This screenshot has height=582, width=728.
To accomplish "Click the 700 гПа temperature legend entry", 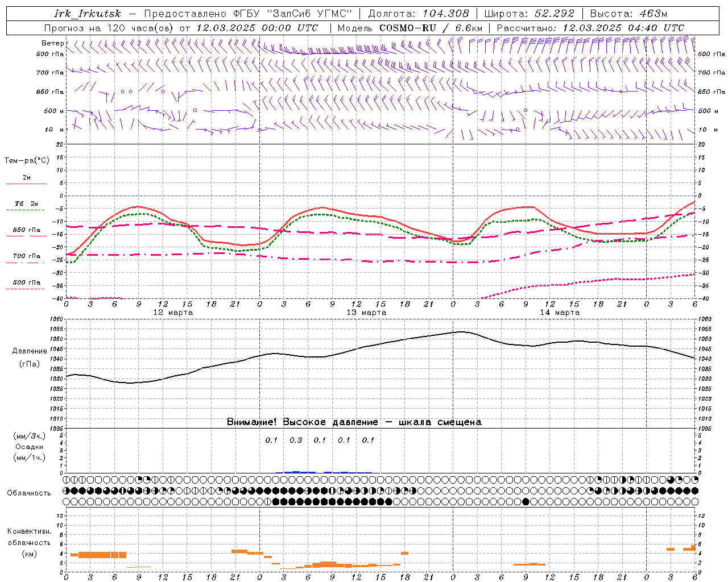I will click(x=27, y=256).
